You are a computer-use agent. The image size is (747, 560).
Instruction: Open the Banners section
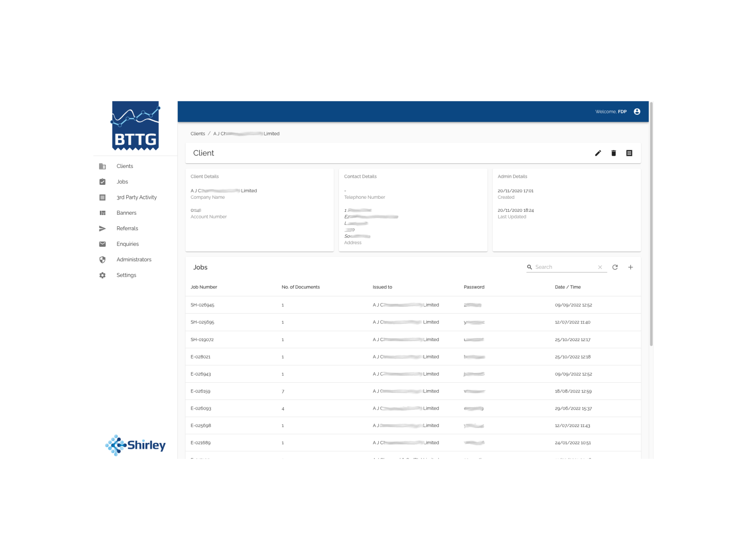[x=127, y=213]
